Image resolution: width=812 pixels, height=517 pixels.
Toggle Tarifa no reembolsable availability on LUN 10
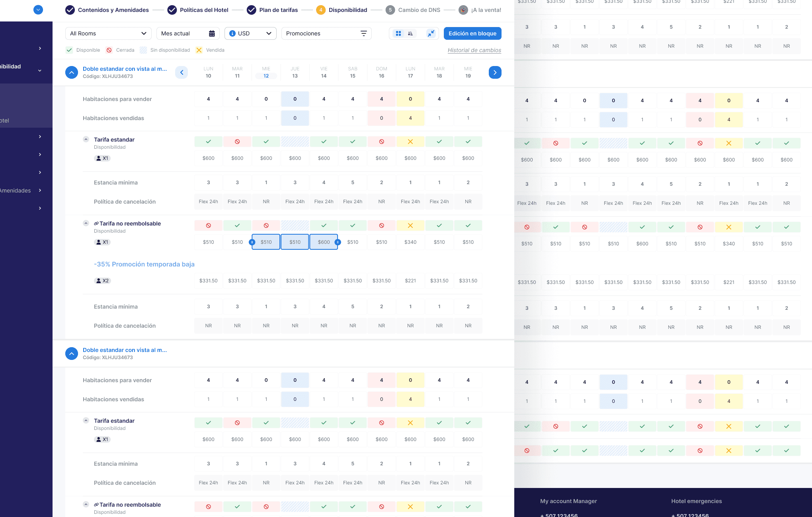pos(208,225)
